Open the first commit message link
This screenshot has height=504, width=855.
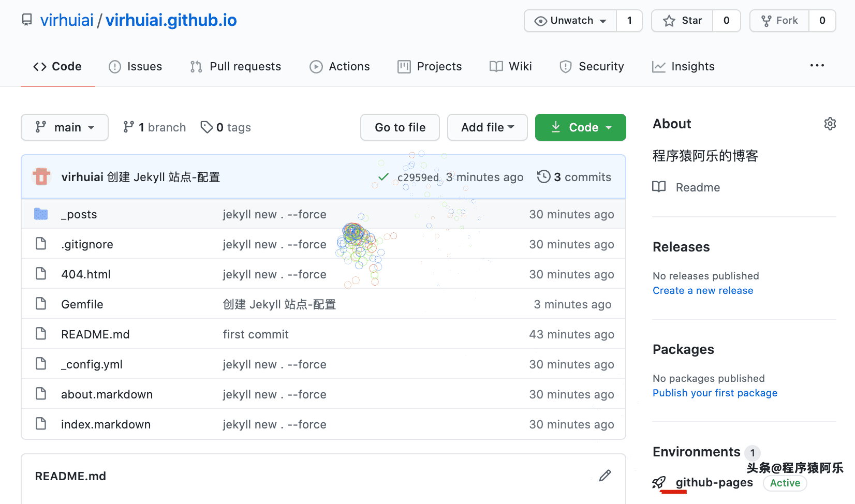coord(256,334)
